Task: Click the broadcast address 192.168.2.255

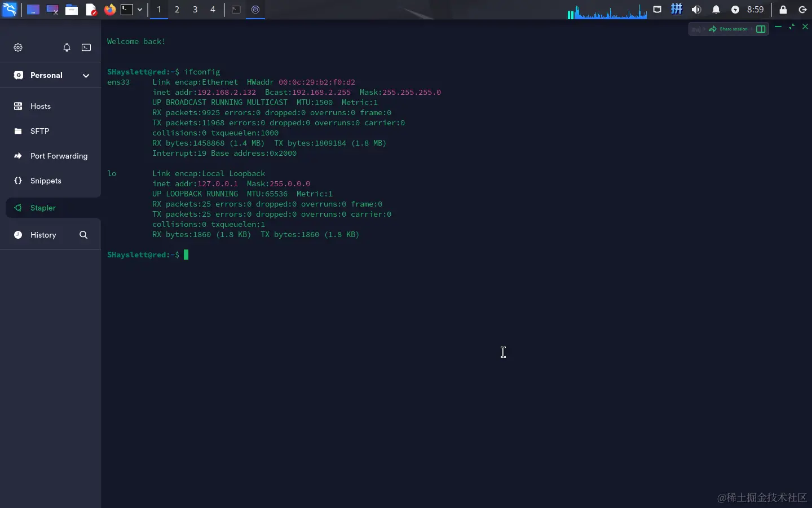Action: [321, 92]
